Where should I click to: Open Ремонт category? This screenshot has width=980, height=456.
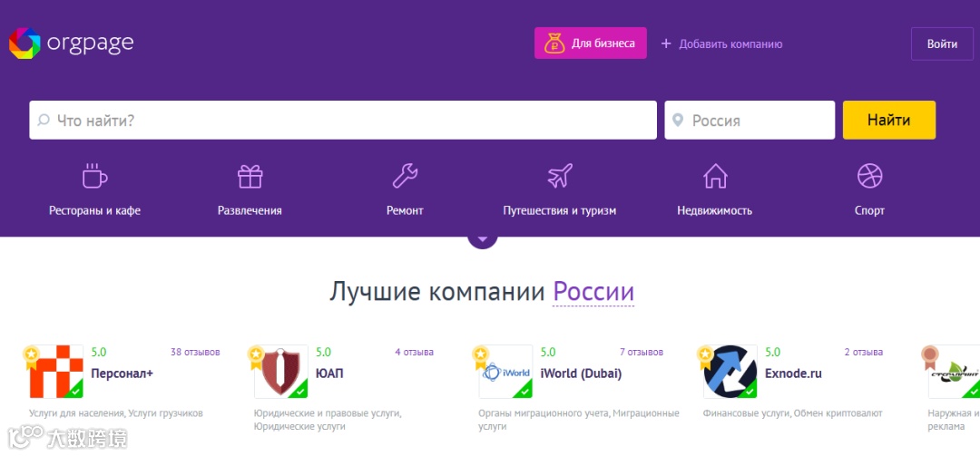coord(405,210)
